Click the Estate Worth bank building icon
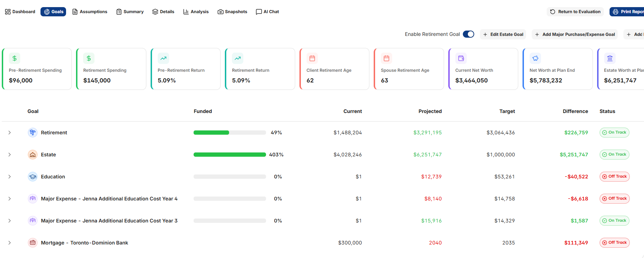Image resolution: width=644 pixels, height=258 pixels. (610, 58)
